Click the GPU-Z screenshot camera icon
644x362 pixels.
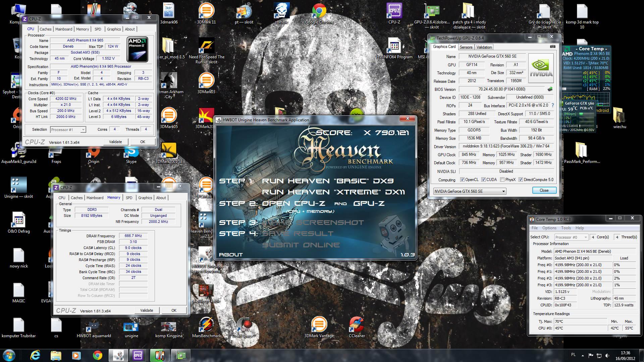point(553,47)
